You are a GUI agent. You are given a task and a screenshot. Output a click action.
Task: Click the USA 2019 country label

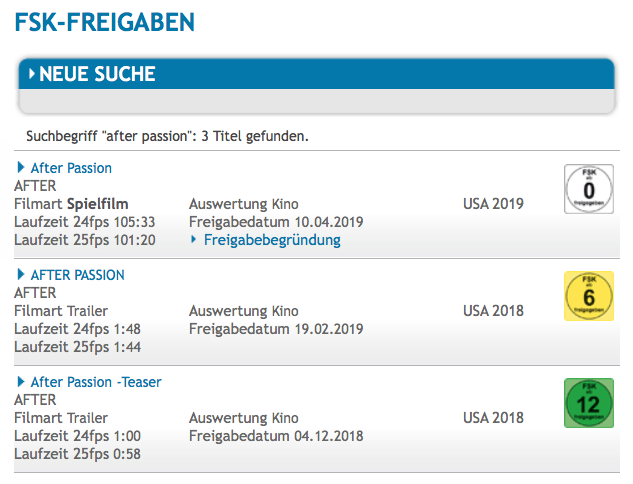(493, 204)
